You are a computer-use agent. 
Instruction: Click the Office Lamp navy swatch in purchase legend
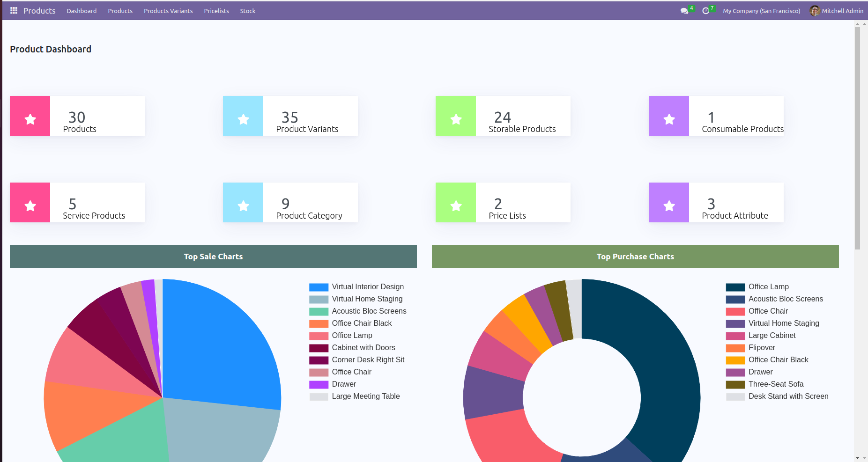735,287
